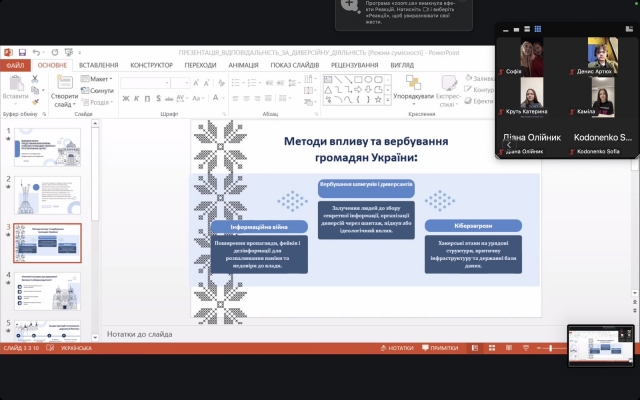Switch to the Insert (Вставлення) tab
Viewport: 640px width, 400px height.
[99, 65]
